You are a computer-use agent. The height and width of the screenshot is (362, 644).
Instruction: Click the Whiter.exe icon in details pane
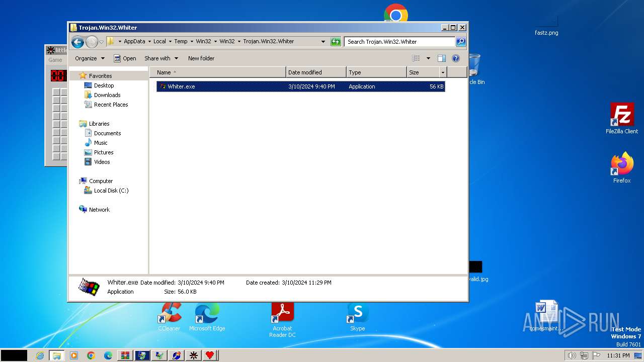click(x=89, y=287)
